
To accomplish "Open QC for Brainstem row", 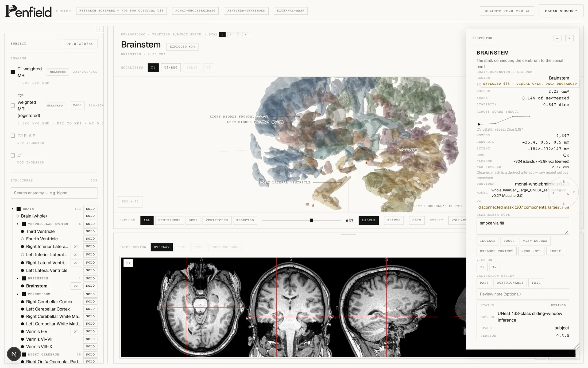I will (x=76, y=286).
